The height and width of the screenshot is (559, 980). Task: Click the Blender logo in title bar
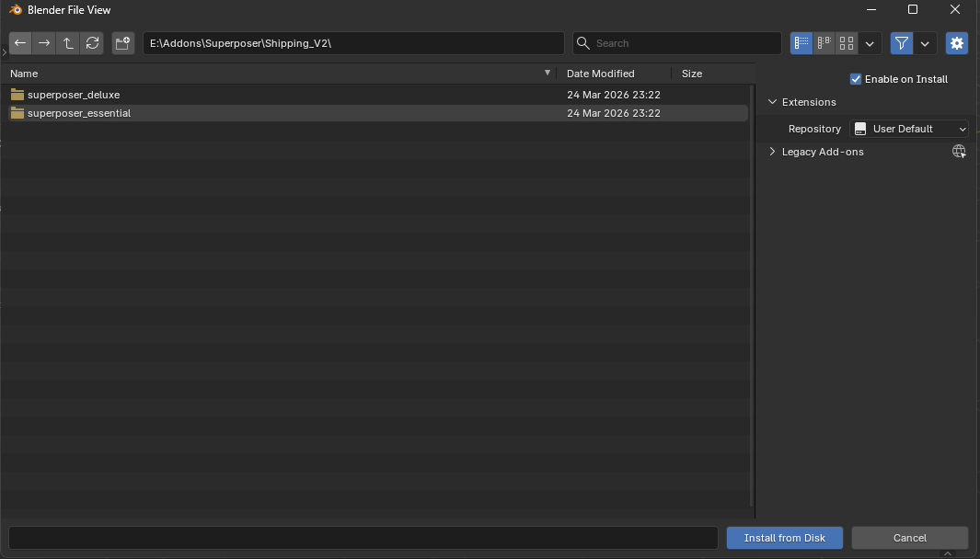coord(16,10)
